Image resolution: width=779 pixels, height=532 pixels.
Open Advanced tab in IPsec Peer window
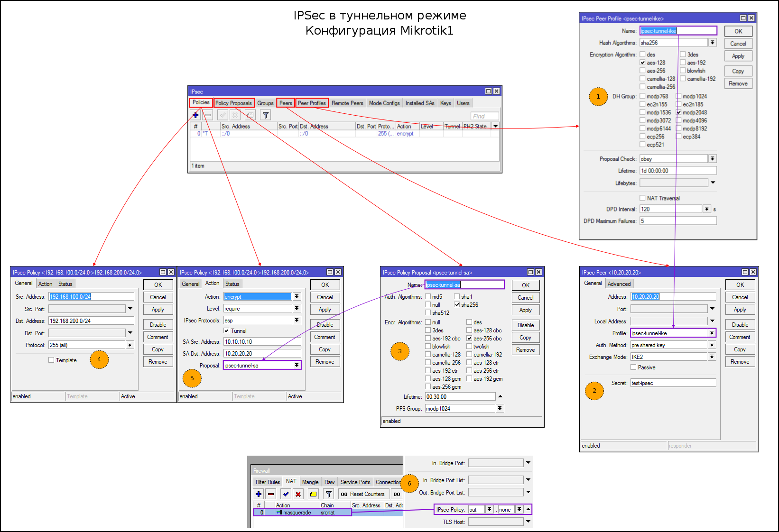(619, 284)
